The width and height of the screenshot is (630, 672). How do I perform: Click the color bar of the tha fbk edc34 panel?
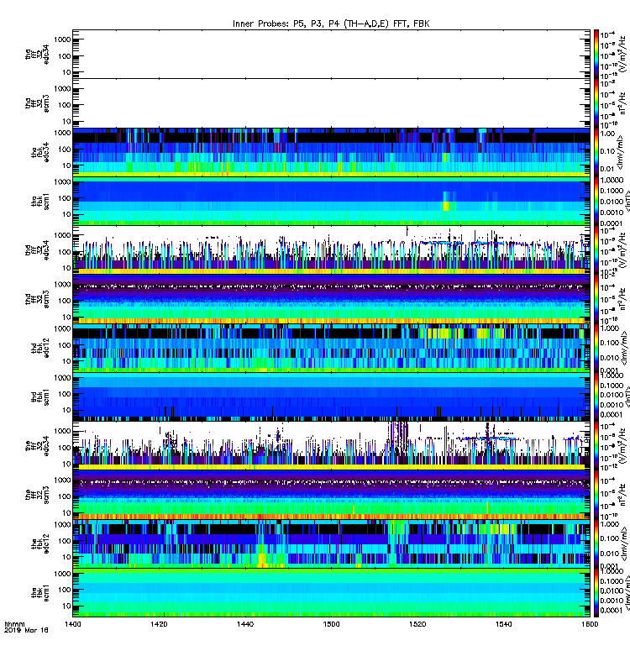coord(596,152)
